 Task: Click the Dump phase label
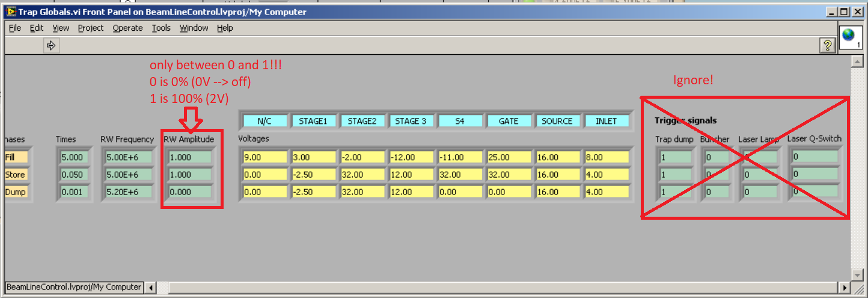point(16,192)
